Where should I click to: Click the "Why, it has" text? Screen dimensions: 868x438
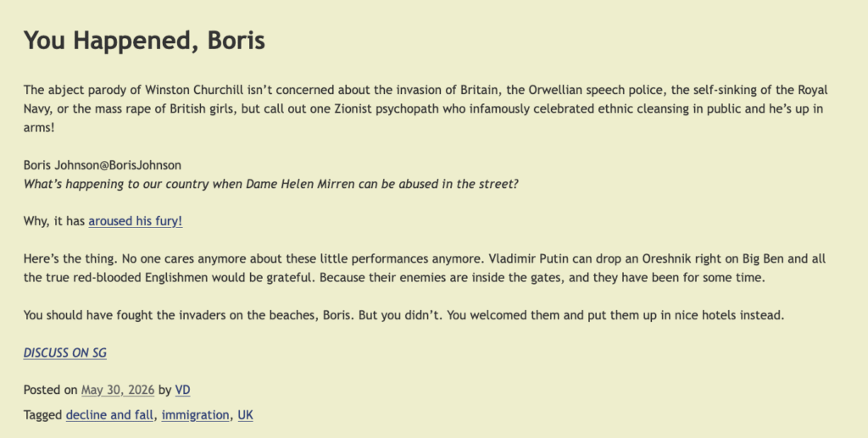pos(54,221)
